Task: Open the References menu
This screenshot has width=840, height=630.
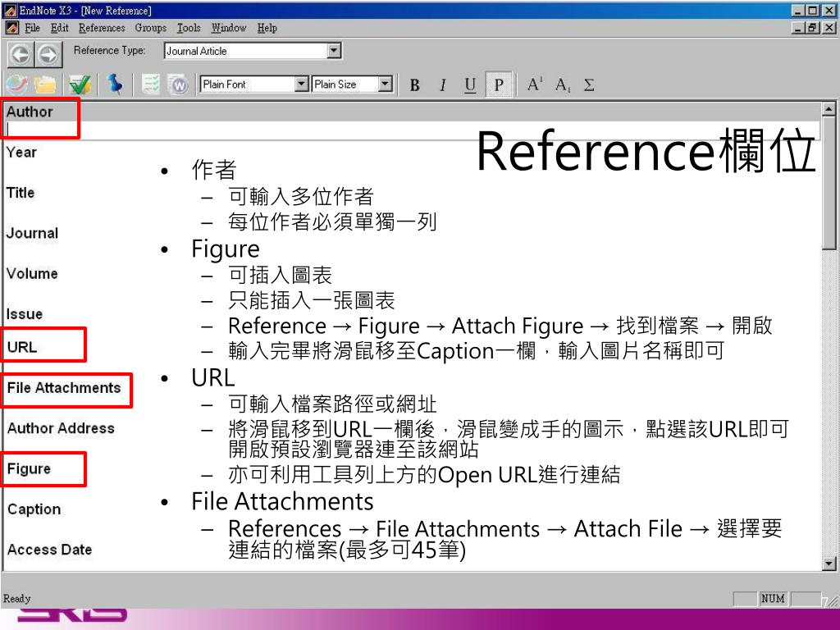Action: pyautogui.click(x=102, y=28)
